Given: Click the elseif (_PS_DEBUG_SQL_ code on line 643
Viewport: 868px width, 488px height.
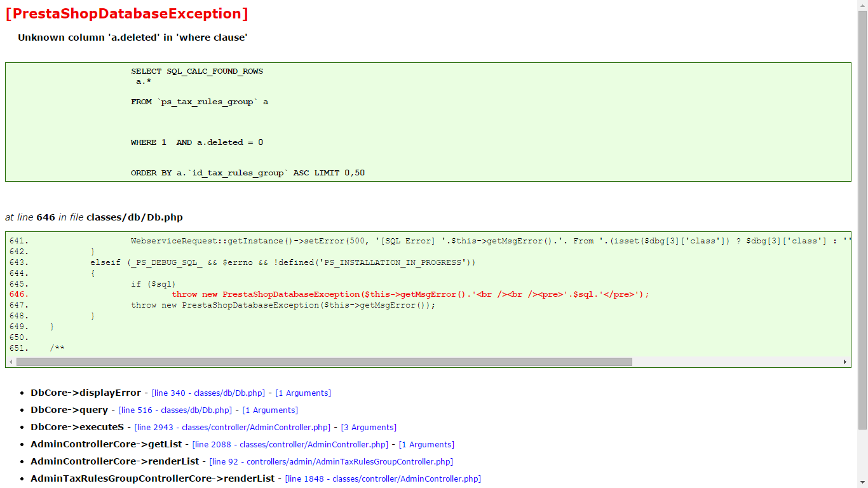Looking at the screenshot, I should pos(283,262).
